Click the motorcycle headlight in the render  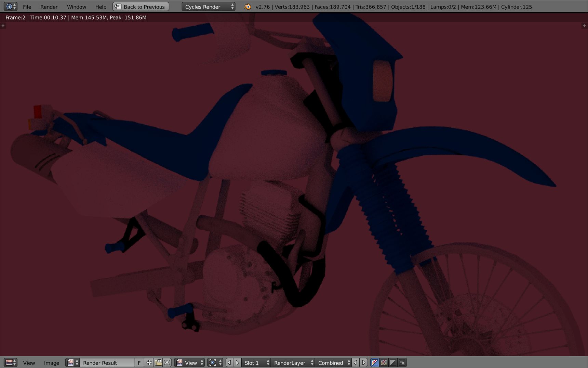pyautogui.click(x=383, y=81)
